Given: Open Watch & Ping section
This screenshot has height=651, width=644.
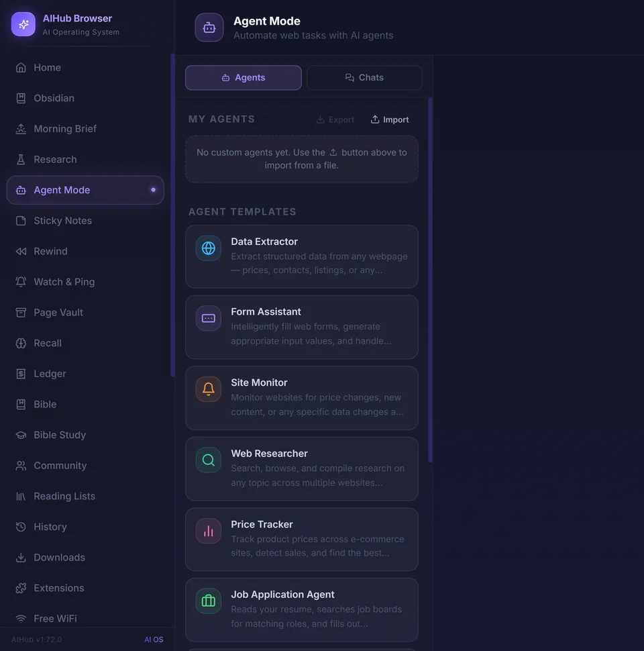Looking at the screenshot, I should 85,282.
